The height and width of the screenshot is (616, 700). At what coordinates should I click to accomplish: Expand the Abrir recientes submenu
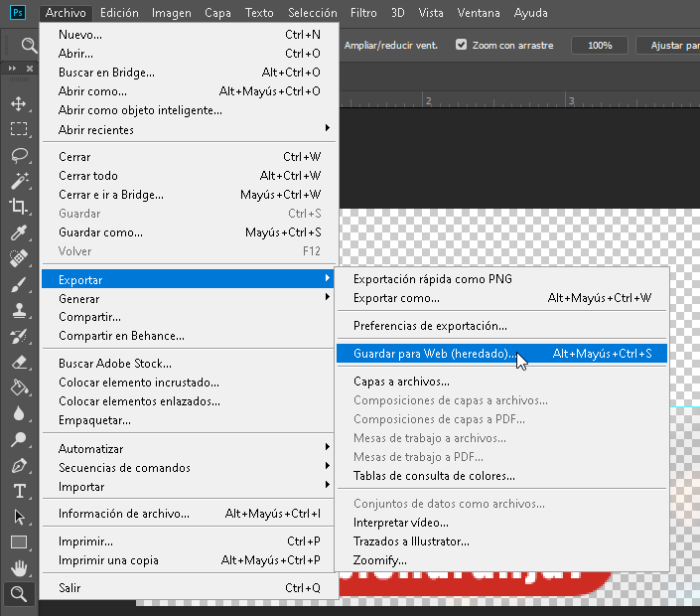click(189, 129)
